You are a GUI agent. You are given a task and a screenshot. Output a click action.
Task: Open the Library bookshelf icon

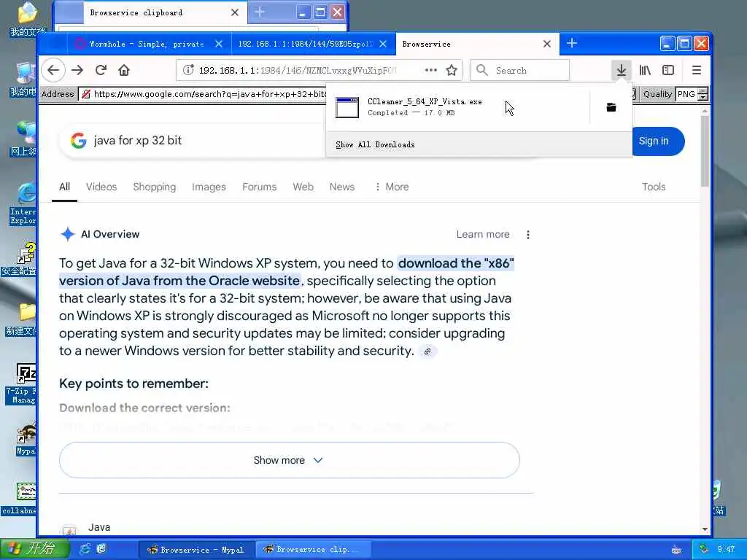[645, 71]
